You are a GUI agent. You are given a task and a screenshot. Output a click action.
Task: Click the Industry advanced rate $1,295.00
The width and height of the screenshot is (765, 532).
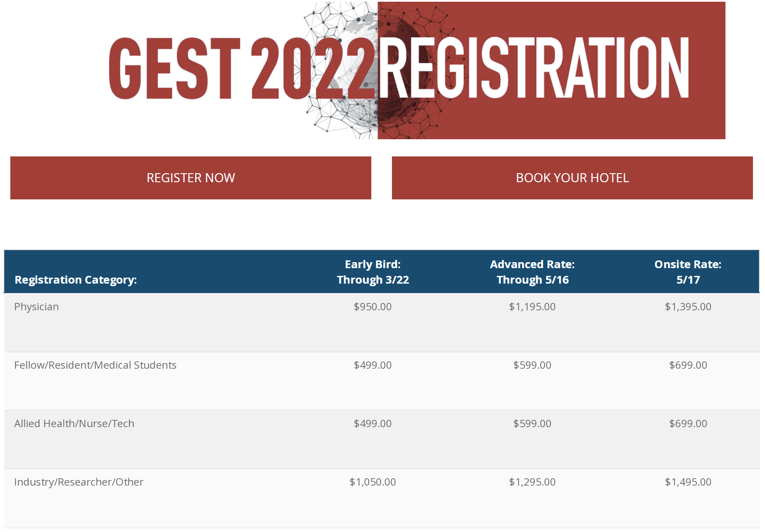click(x=532, y=482)
